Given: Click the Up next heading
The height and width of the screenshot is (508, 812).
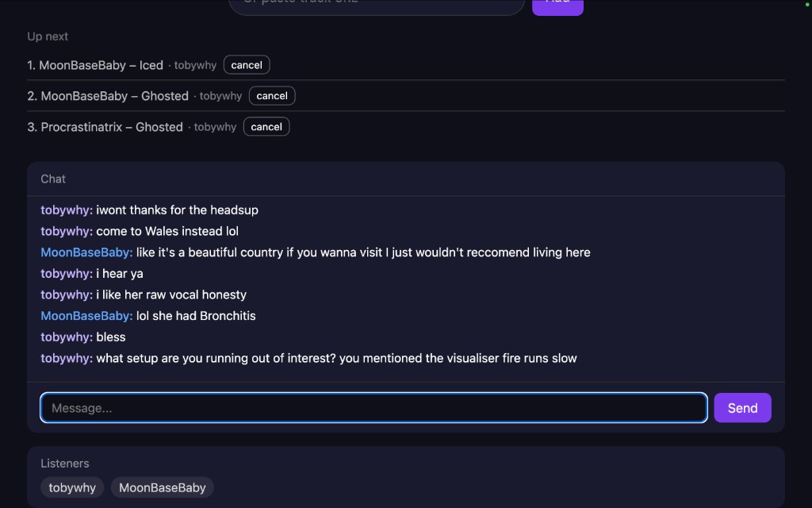Looking at the screenshot, I should point(48,37).
